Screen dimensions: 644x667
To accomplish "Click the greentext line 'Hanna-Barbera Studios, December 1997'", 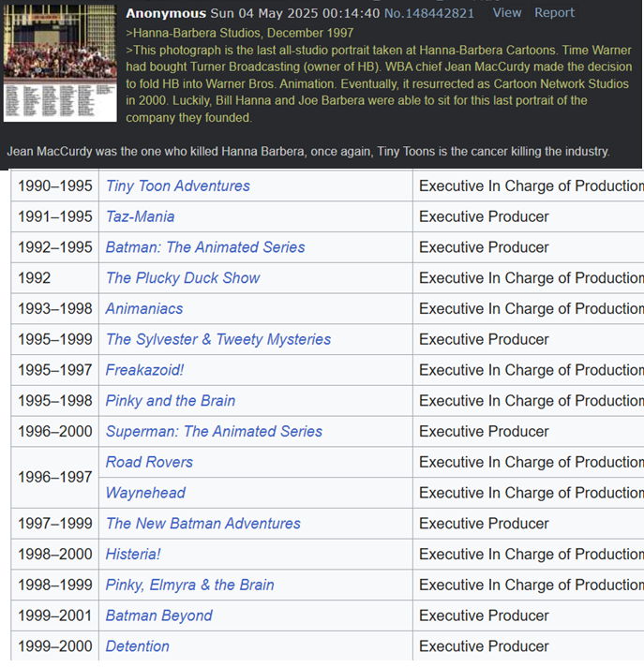I will 240,33.
